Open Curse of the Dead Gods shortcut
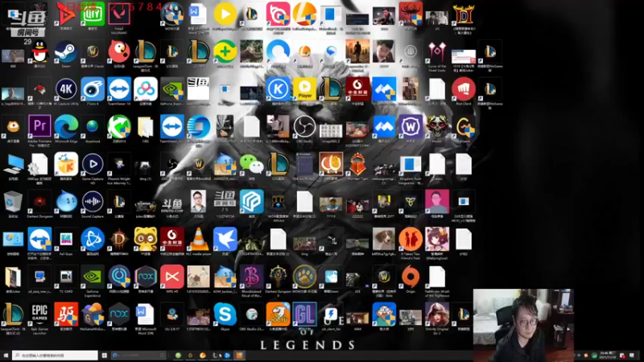This screenshot has width=644, height=362. 437,51
